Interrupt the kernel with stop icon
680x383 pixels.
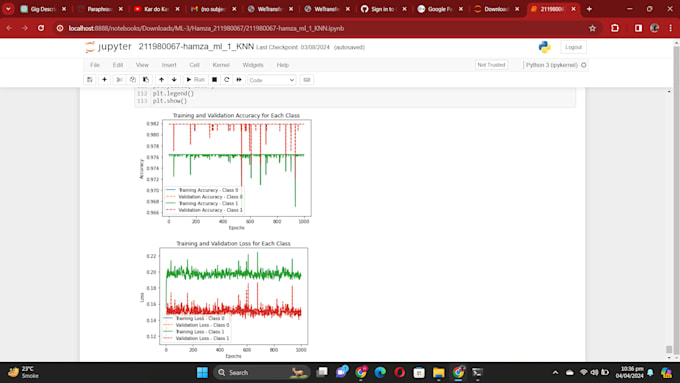point(214,80)
